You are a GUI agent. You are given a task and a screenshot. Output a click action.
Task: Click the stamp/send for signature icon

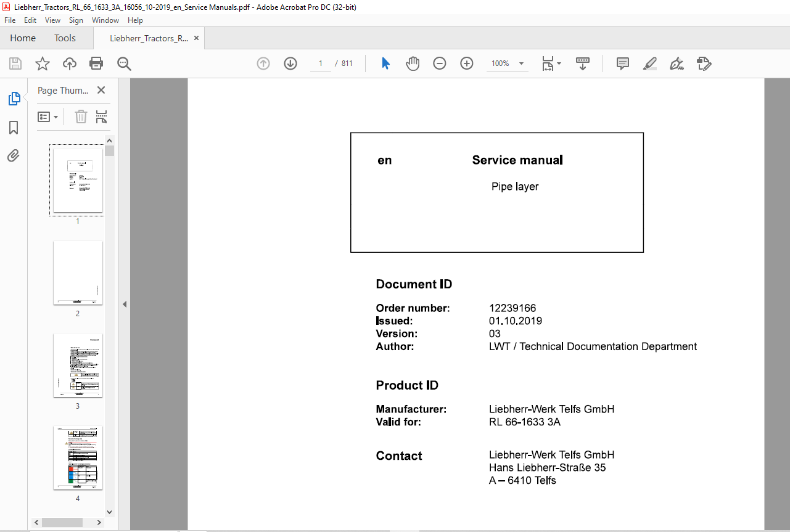tap(704, 63)
